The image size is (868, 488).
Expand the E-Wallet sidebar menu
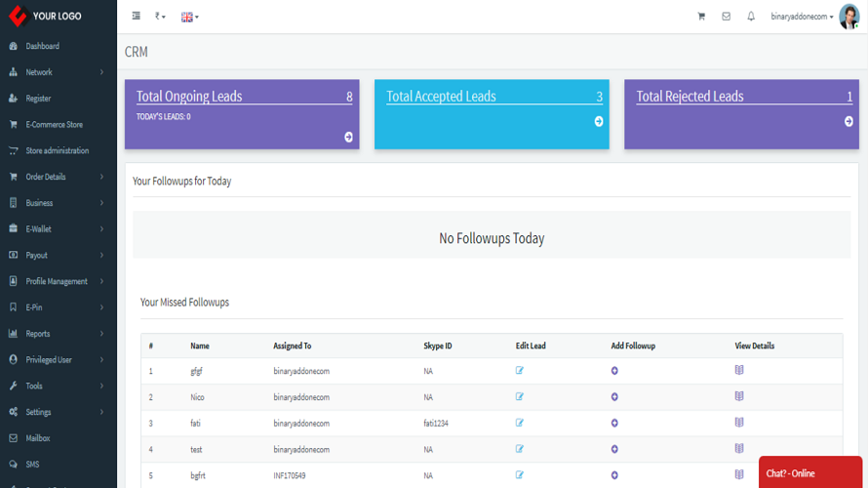click(x=57, y=229)
